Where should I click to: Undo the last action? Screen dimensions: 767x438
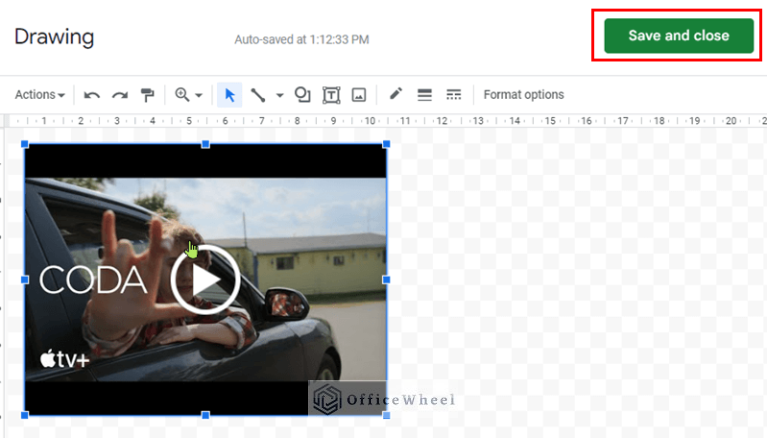[x=91, y=95]
